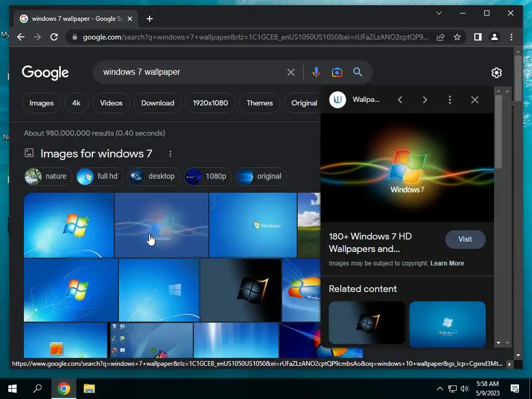Submit search with magnifier icon
Image resolution: width=532 pixels, height=399 pixels.
point(357,72)
